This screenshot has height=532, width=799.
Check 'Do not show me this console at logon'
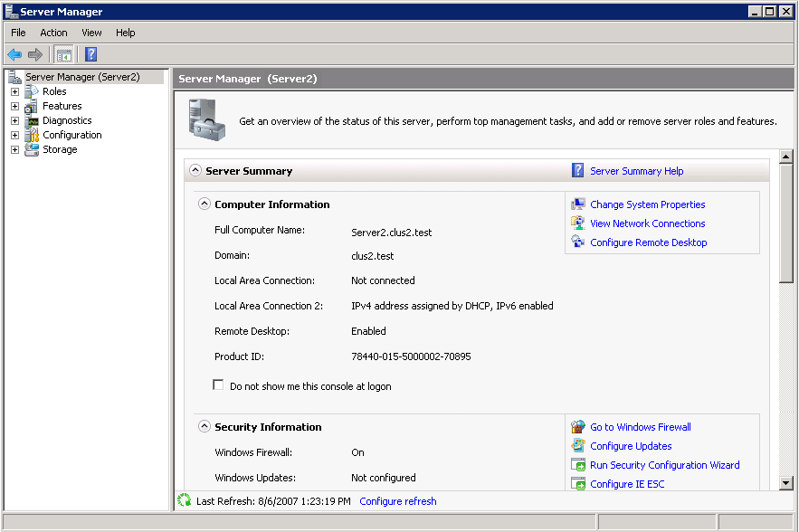[218, 385]
